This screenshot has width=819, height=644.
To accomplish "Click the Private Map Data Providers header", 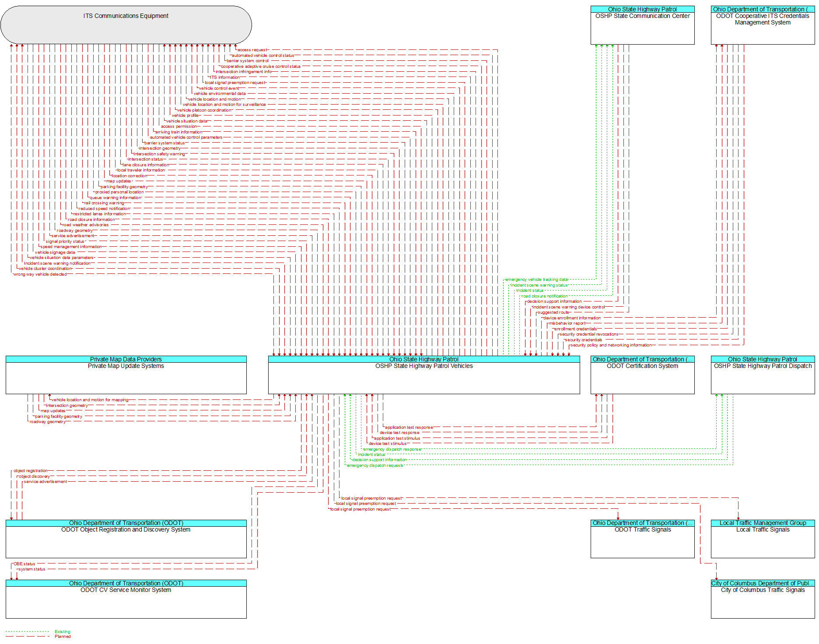I will (126, 359).
